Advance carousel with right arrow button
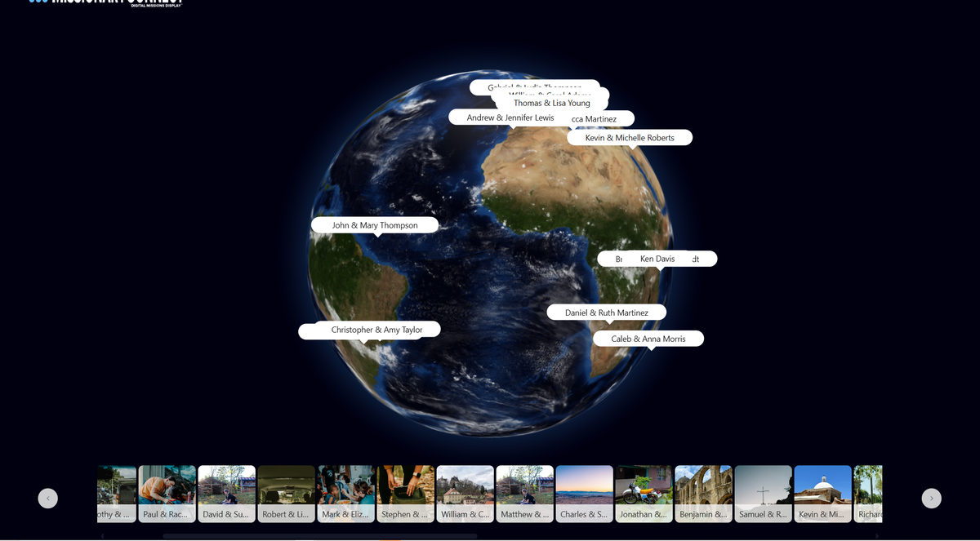The width and height of the screenshot is (980, 541). 931,498
